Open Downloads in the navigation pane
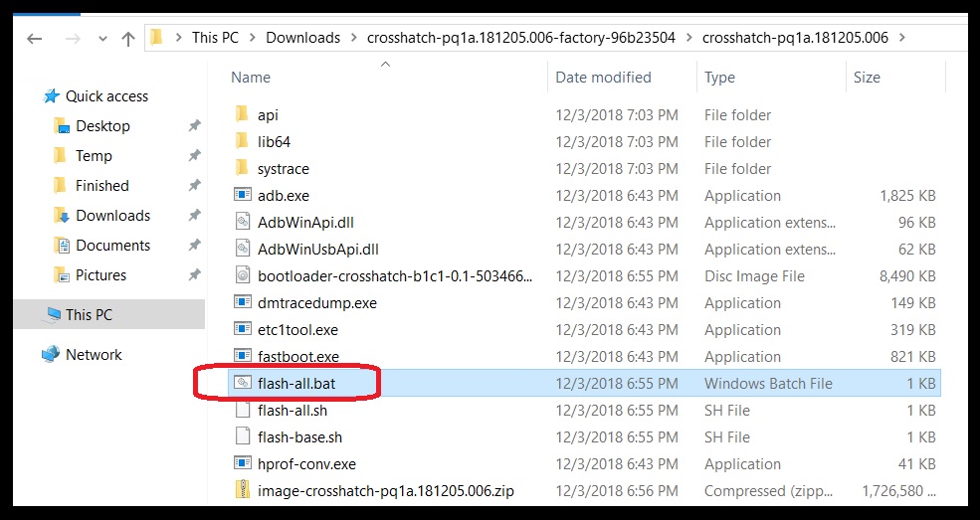The image size is (980, 520). click(112, 216)
